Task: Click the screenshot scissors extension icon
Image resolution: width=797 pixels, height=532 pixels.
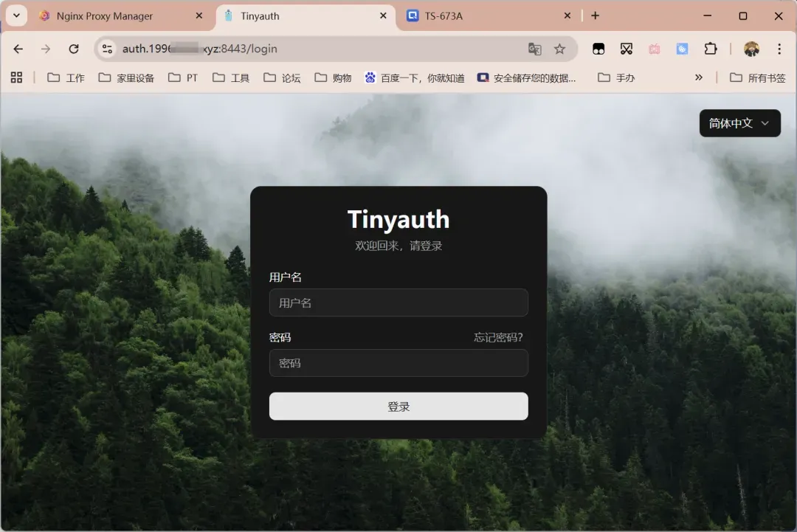Action: (627, 49)
